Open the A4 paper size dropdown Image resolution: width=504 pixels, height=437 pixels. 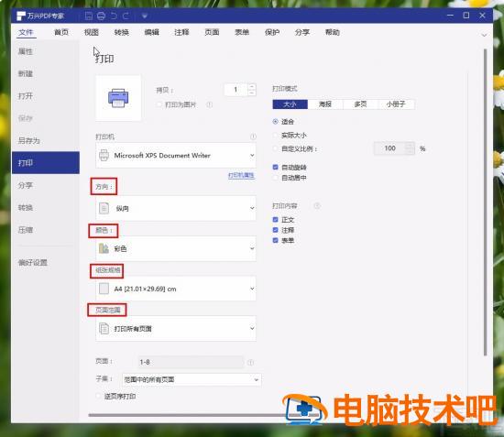176,289
